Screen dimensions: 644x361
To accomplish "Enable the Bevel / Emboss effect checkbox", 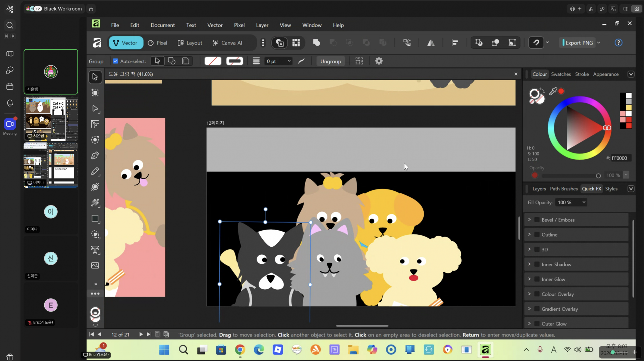I will 537,220.
